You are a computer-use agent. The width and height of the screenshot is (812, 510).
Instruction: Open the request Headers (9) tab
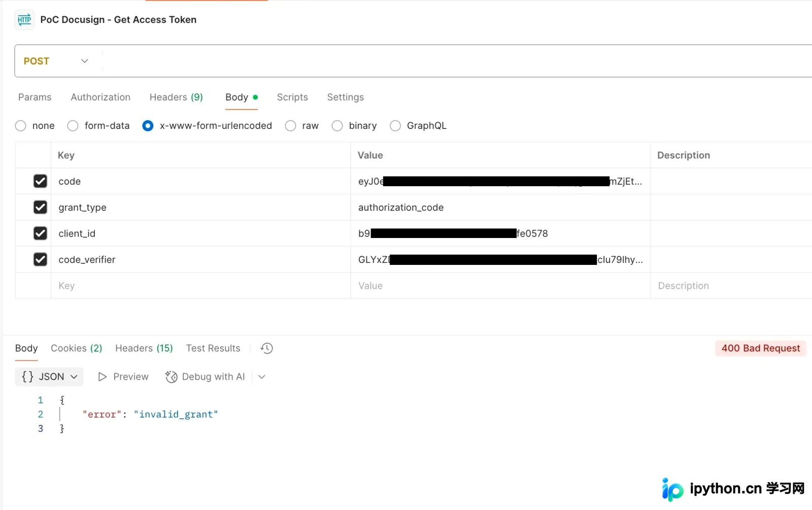[176, 97]
